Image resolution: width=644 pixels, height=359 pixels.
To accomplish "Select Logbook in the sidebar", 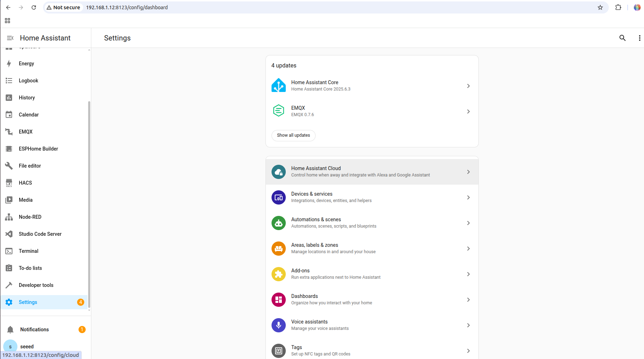I will (44, 81).
